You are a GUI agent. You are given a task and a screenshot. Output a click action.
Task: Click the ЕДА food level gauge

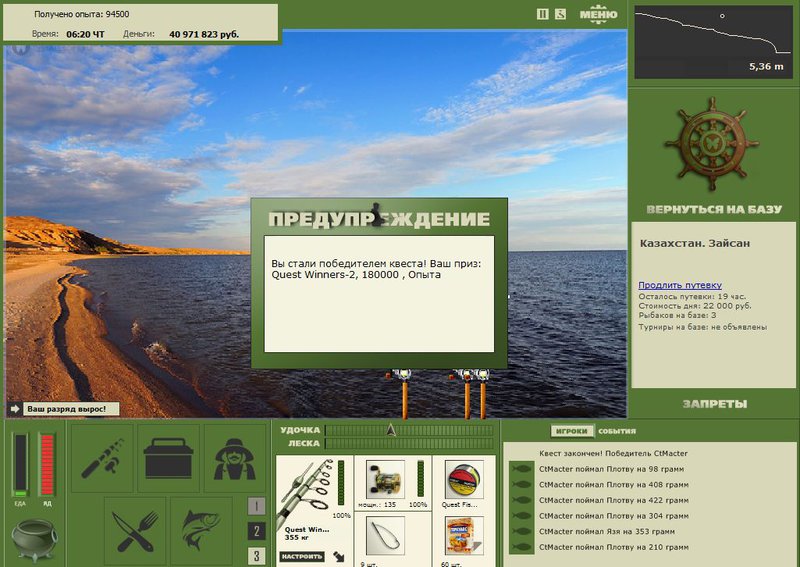click(20, 465)
